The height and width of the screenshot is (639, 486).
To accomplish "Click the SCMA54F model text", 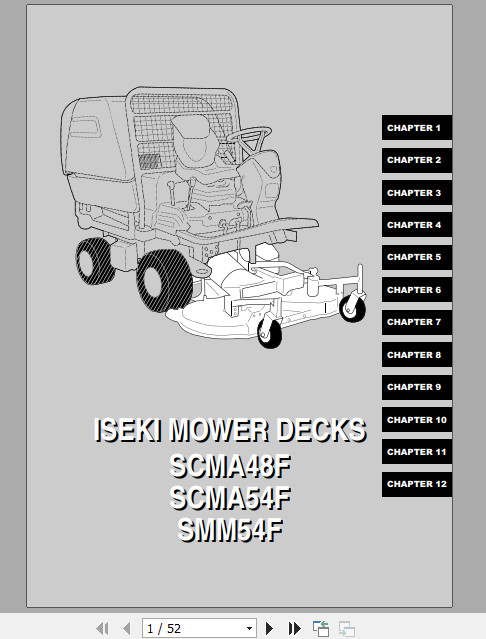I will click(230, 498).
